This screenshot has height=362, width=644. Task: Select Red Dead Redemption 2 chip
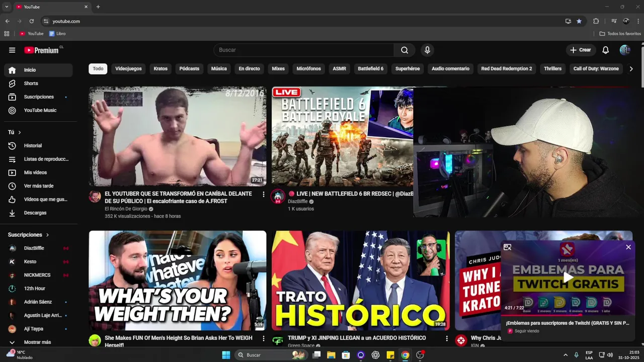[x=506, y=69]
